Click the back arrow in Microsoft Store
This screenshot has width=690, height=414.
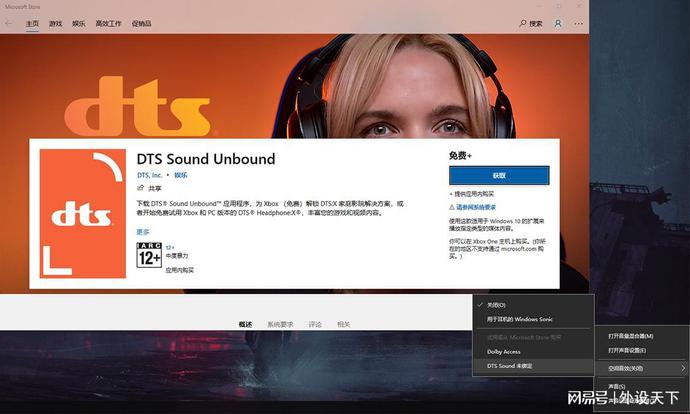8,23
